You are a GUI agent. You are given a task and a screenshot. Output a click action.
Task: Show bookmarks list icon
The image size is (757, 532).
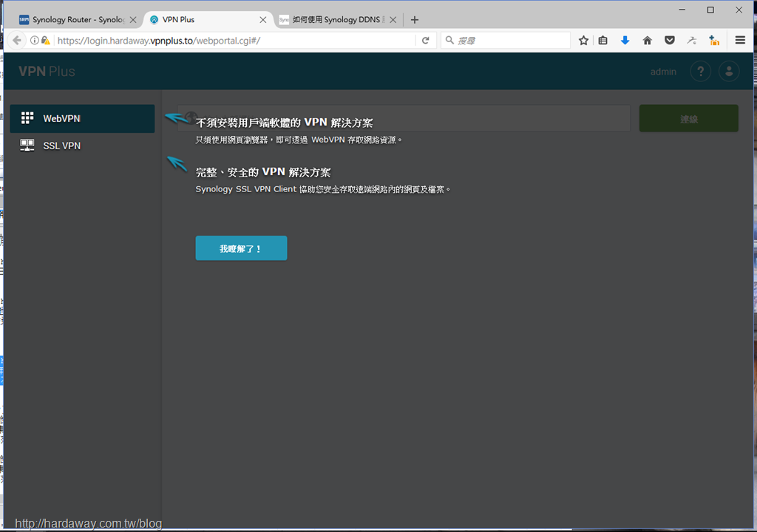pos(603,41)
